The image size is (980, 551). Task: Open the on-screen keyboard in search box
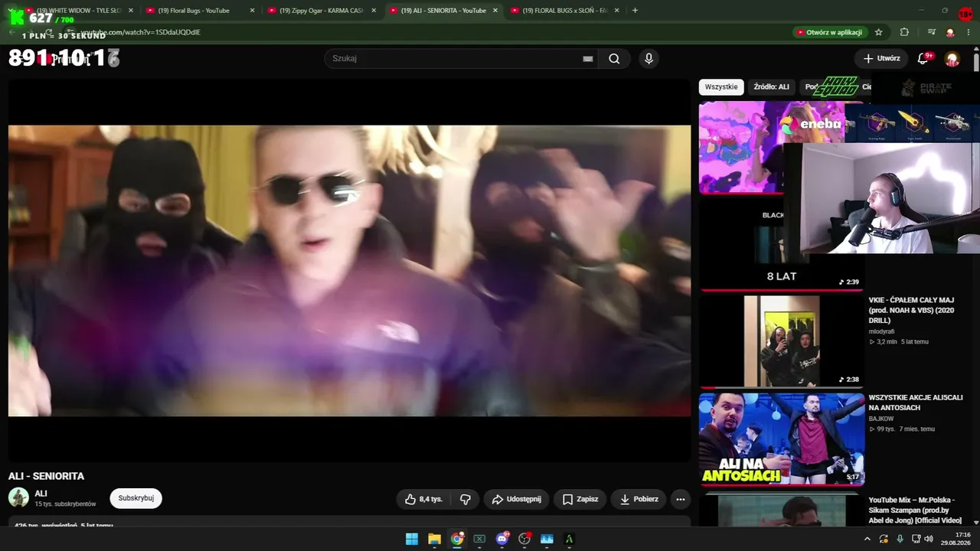[x=588, y=59]
